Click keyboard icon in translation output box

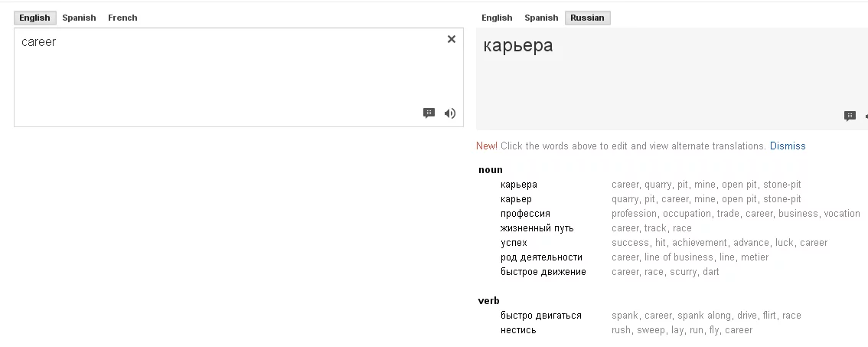click(x=850, y=116)
